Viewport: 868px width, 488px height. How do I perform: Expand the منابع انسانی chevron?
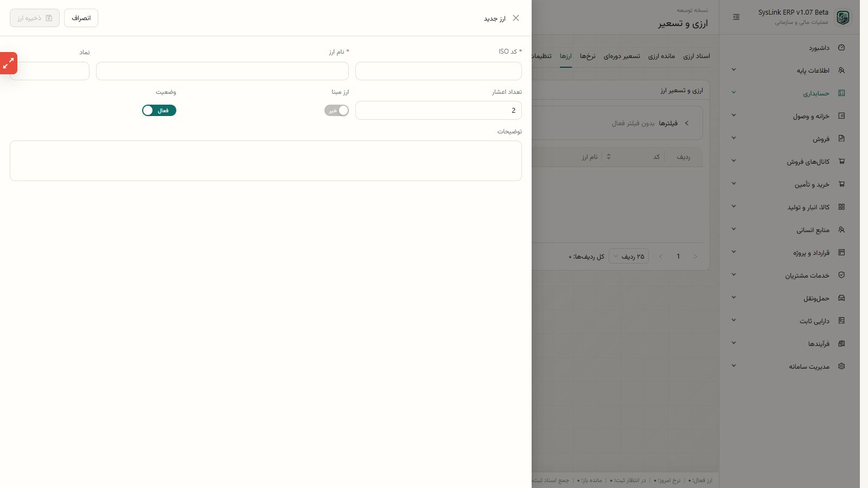coord(733,229)
